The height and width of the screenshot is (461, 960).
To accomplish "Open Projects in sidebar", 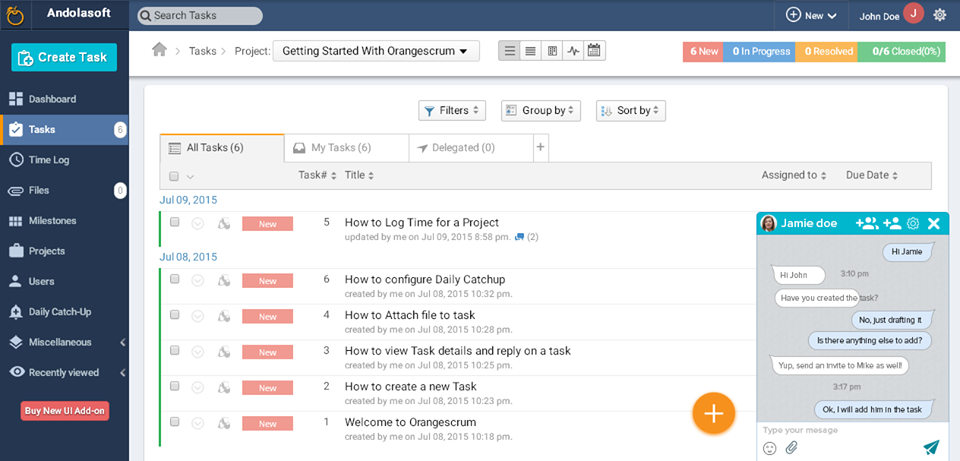I will (64, 251).
